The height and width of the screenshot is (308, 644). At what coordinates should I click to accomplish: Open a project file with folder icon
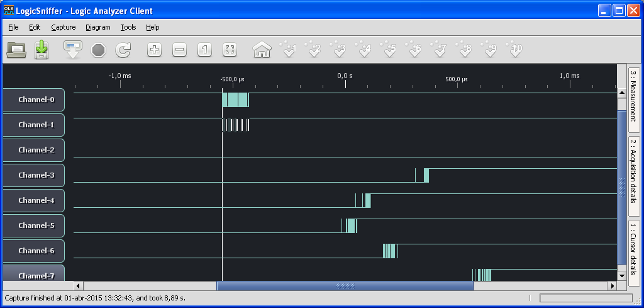coord(16,50)
